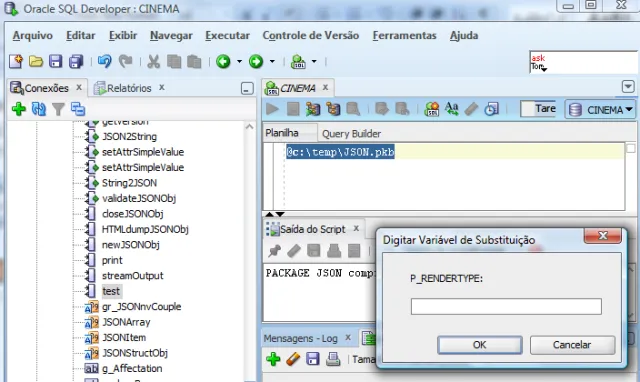Click the Undo arrow icon
The height and width of the screenshot is (382, 640).
pos(104,62)
